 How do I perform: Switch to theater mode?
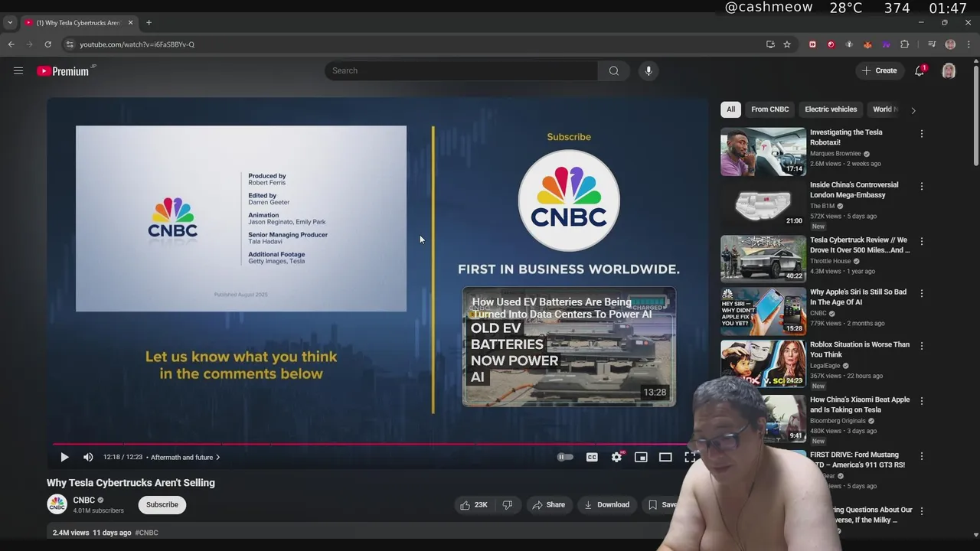(665, 457)
